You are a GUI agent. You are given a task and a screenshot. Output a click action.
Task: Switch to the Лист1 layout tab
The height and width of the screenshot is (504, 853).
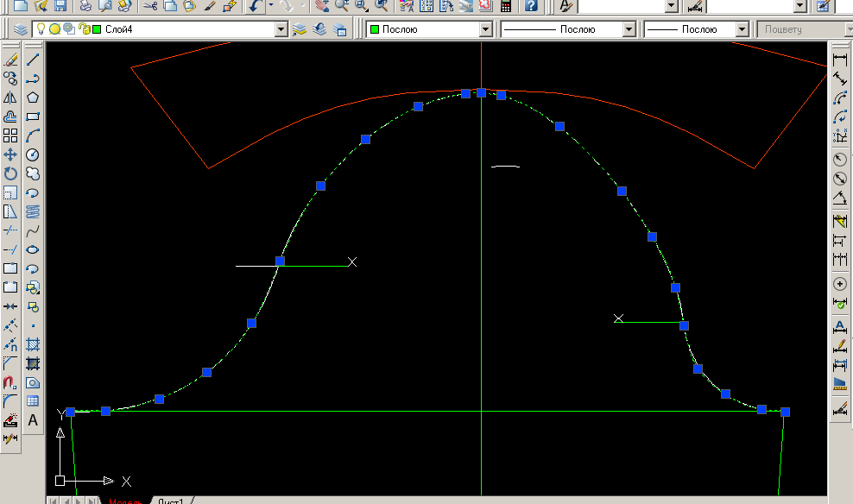click(171, 501)
